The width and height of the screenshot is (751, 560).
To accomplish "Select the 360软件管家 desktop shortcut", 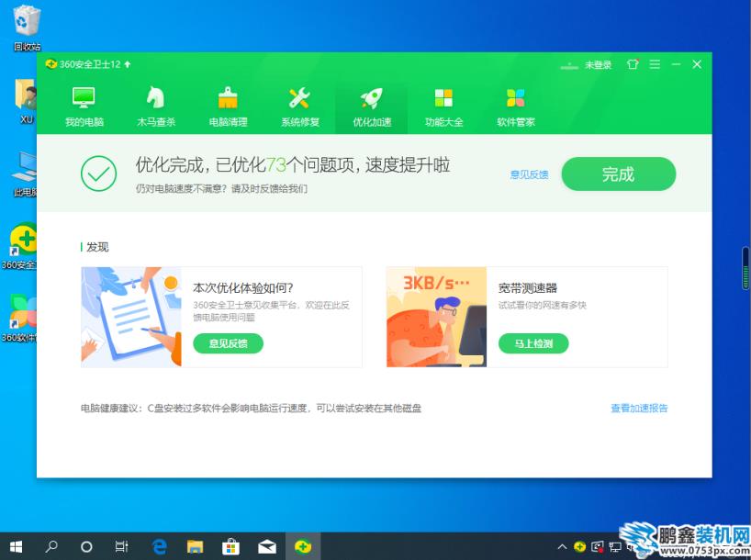I will click(x=19, y=318).
